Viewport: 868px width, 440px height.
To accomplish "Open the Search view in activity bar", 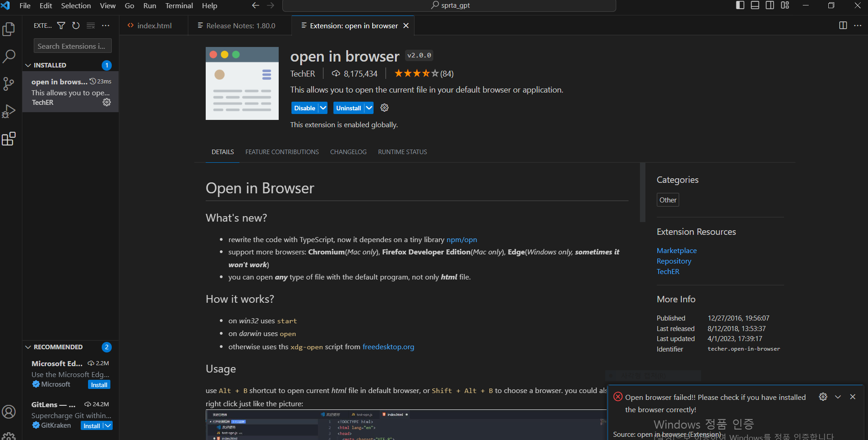I will click(x=9, y=57).
